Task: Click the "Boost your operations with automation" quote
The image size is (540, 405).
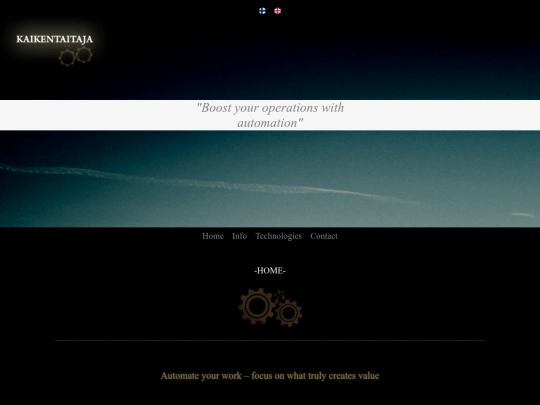Action: pyautogui.click(x=270, y=115)
